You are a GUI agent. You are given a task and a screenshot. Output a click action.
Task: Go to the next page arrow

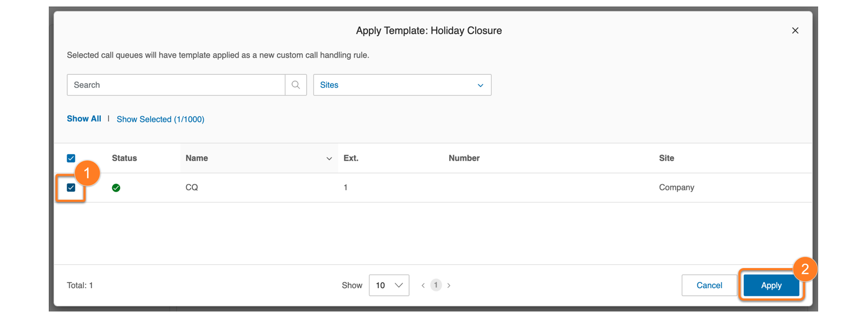pos(449,285)
